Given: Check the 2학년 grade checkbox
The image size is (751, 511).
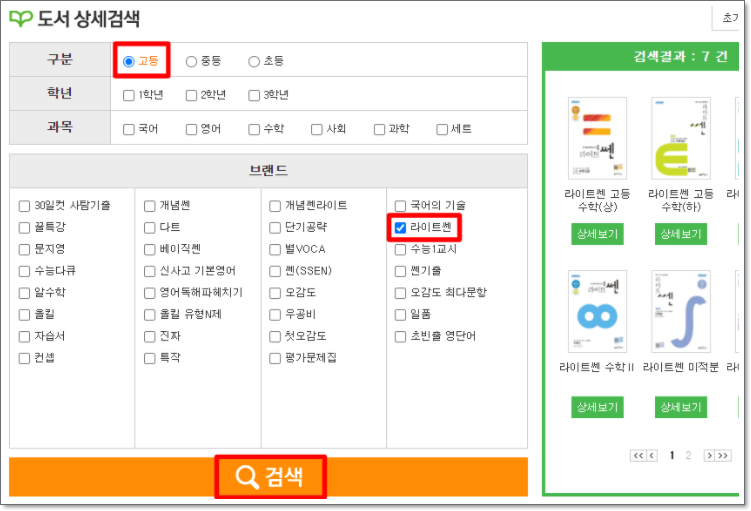Looking at the screenshot, I should coord(191,95).
